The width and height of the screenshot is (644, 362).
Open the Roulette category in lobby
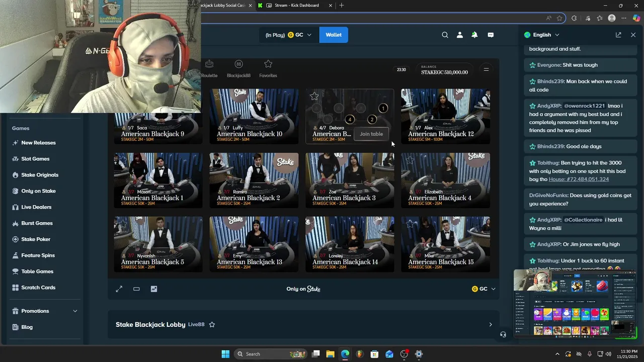209,69
